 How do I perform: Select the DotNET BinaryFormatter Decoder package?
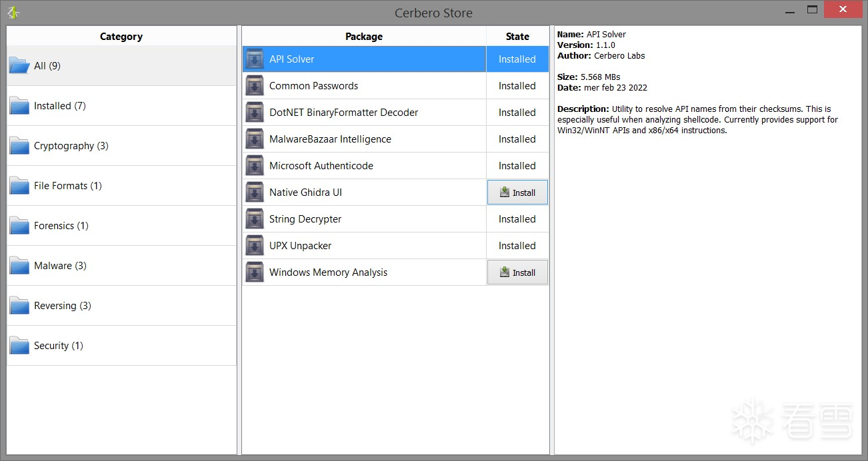point(343,113)
